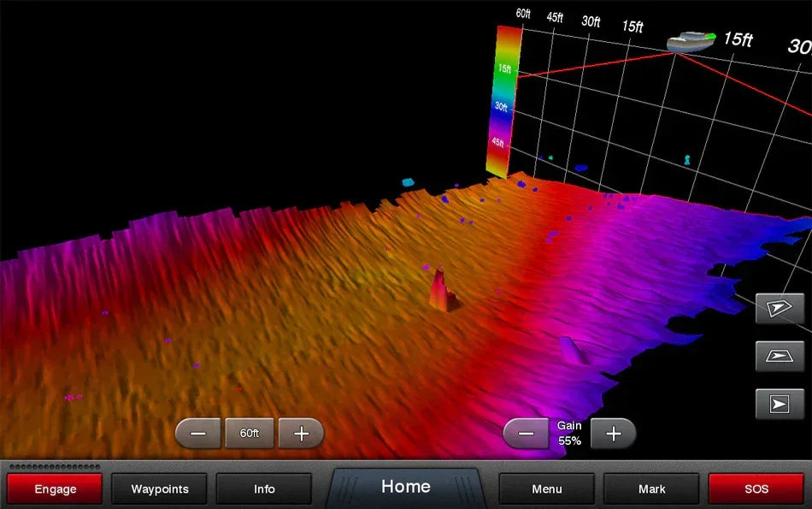Image resolution: width=812 pixels, height=509 pixels.
Task: Decrease the depth range with the minus icon
Action: 197,434
